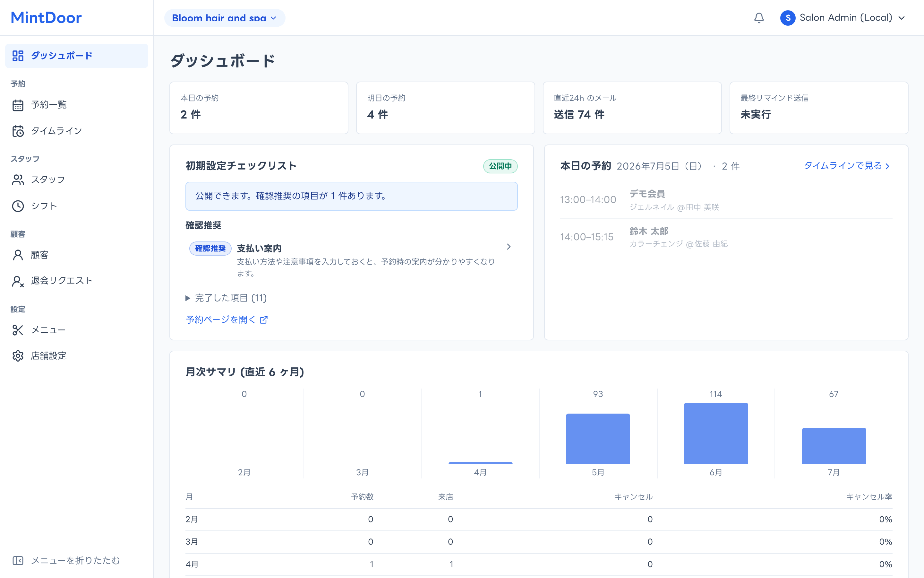
Task: Open 店舗設定 from sidebar
Action: click(x=76, y=356)
